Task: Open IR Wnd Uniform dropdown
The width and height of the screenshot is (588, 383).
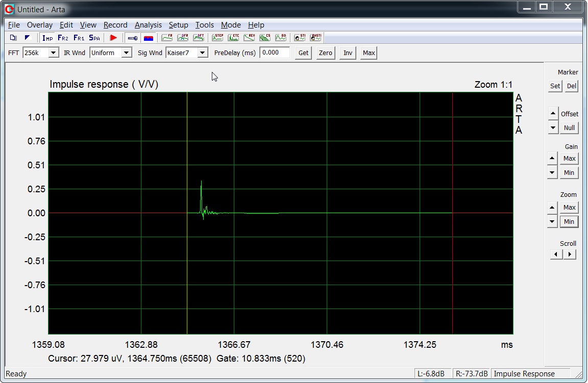Action: point(127,53)
